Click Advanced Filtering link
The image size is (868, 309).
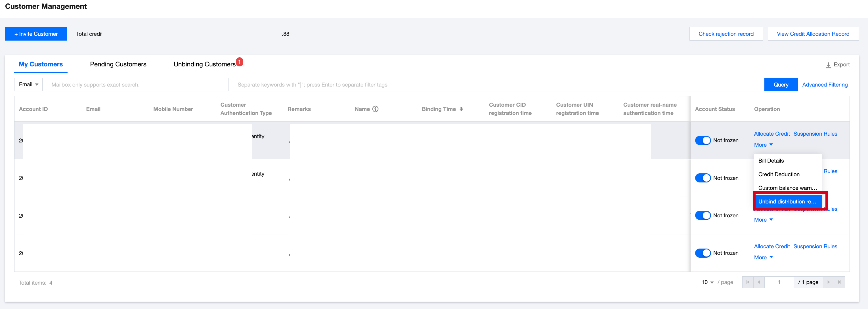pos(825,85)
